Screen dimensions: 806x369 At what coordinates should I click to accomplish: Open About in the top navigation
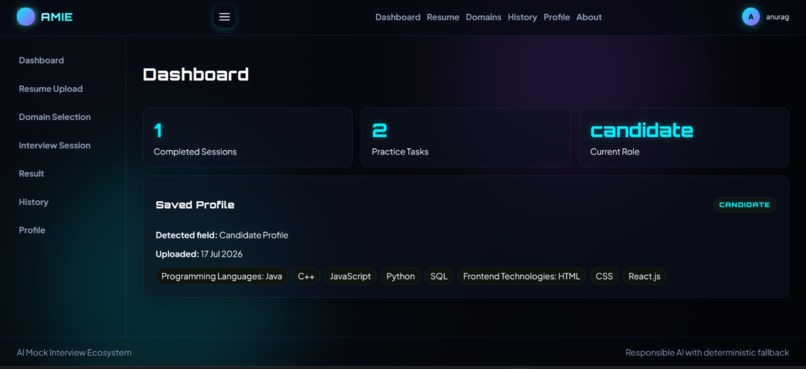click(589, 17)
